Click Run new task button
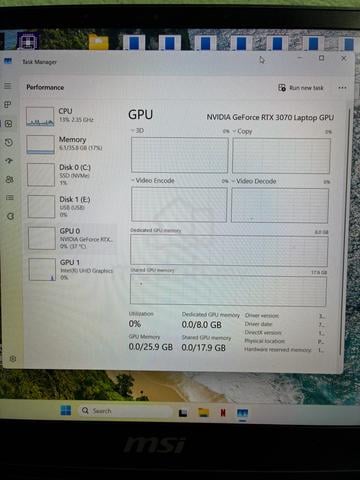Image resolution: width=360 pixels, height=480 pixels. point(301,88)
